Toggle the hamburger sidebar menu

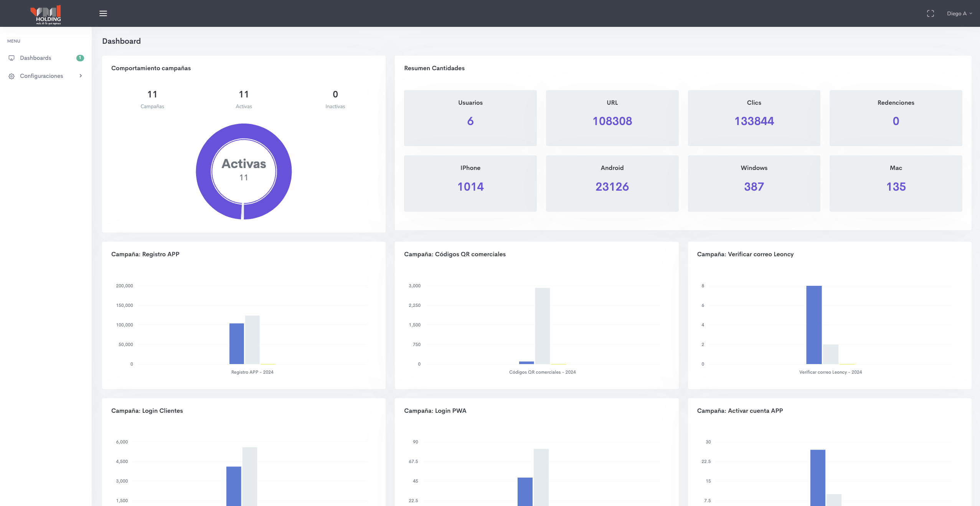pyautogui.click(x=103, y=13)
